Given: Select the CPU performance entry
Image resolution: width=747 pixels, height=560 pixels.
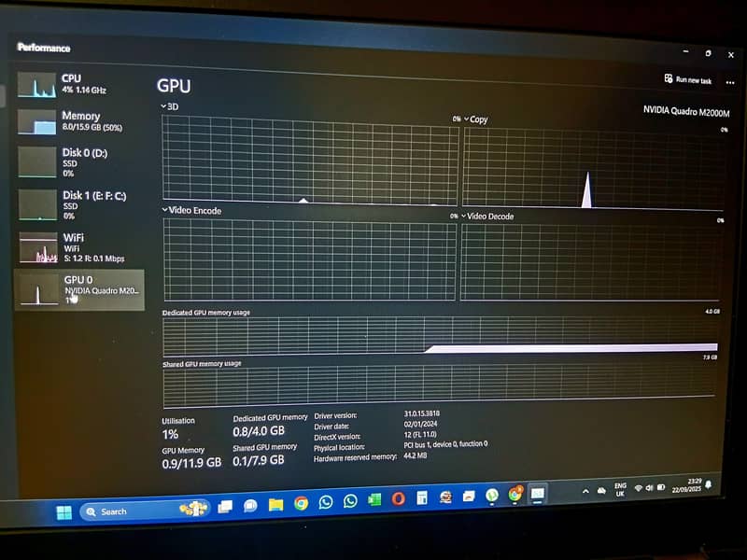Looking at the screenshot, I should click(78, 84).
